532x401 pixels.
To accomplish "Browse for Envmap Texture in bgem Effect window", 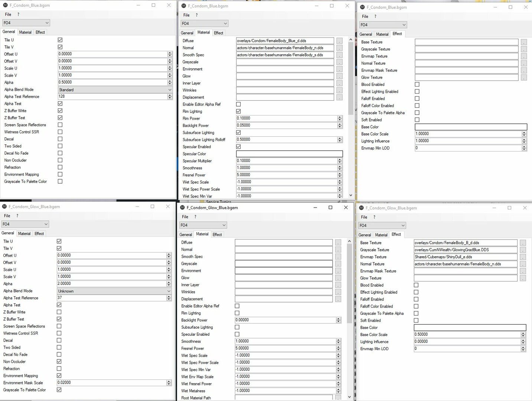I will (523, 257).
